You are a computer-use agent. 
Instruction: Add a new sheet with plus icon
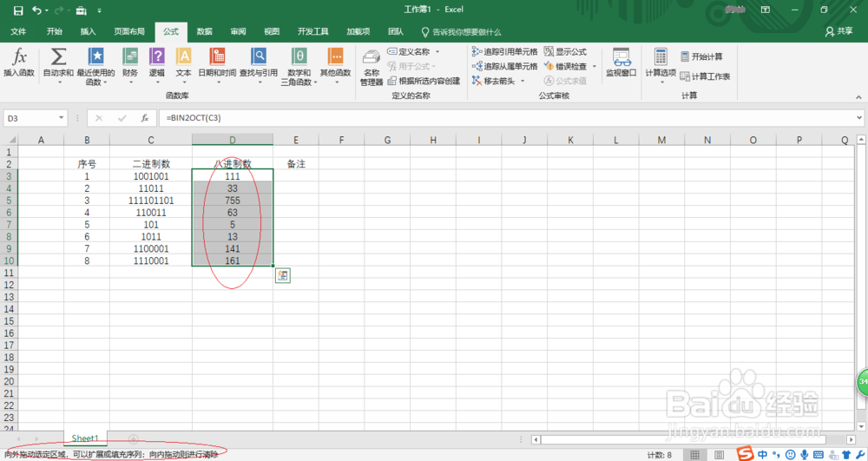click(133, 439)
